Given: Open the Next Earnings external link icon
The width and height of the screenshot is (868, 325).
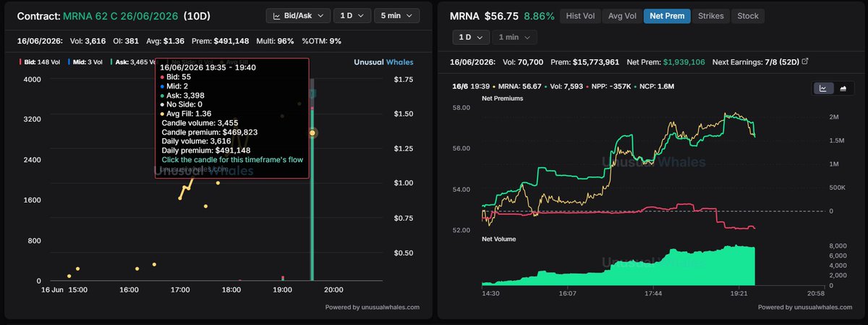Looking at the screenshot, I should pos(805,62).
